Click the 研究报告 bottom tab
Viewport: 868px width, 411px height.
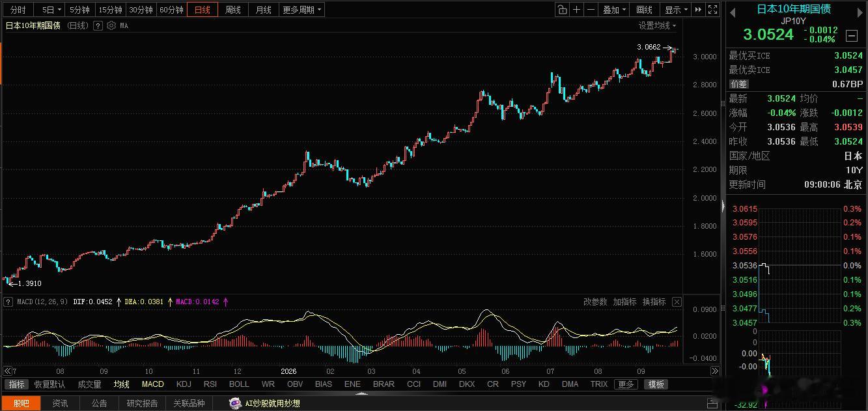pyautogui.click(x=141, y=404)
